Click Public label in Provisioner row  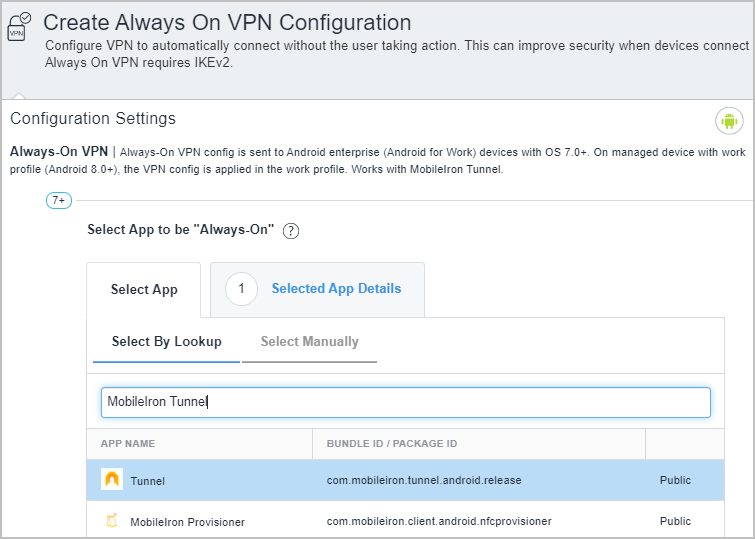click(x=675, y=521)
